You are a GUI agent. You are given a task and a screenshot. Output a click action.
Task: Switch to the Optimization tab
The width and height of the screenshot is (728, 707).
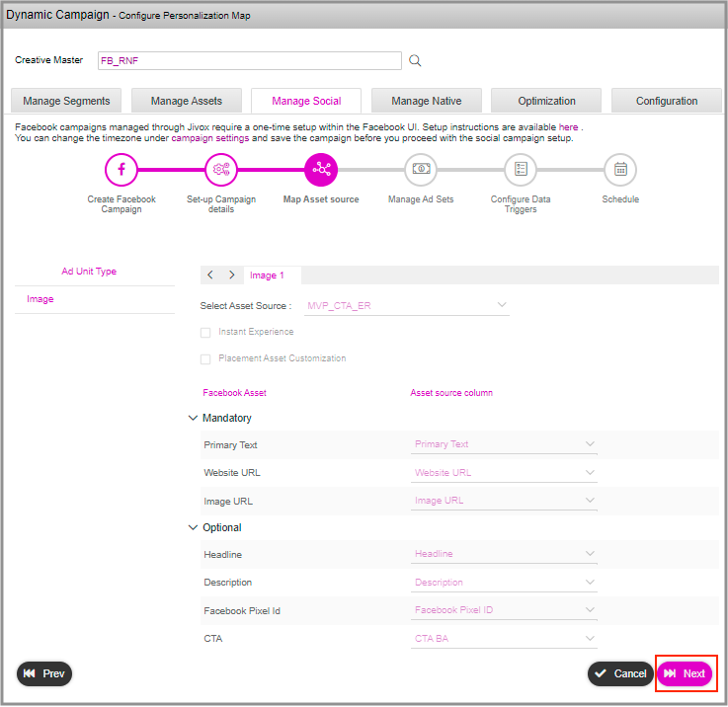pyautogui.click(x=546, y=101)
